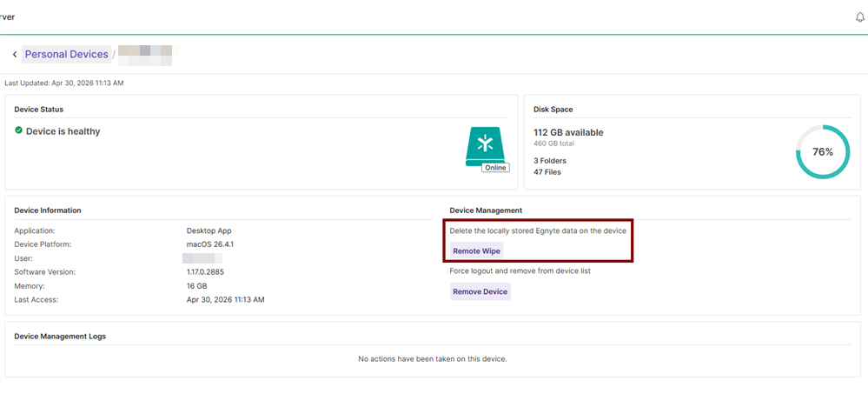Screen dimensions: 868x394
Task: Click the 460 GB total text
Action: pos(553,144)
